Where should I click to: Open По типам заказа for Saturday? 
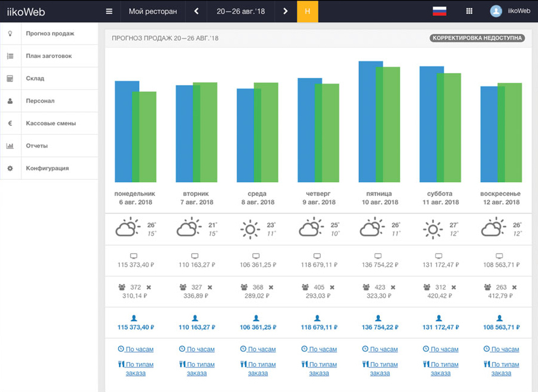point(440,369)
